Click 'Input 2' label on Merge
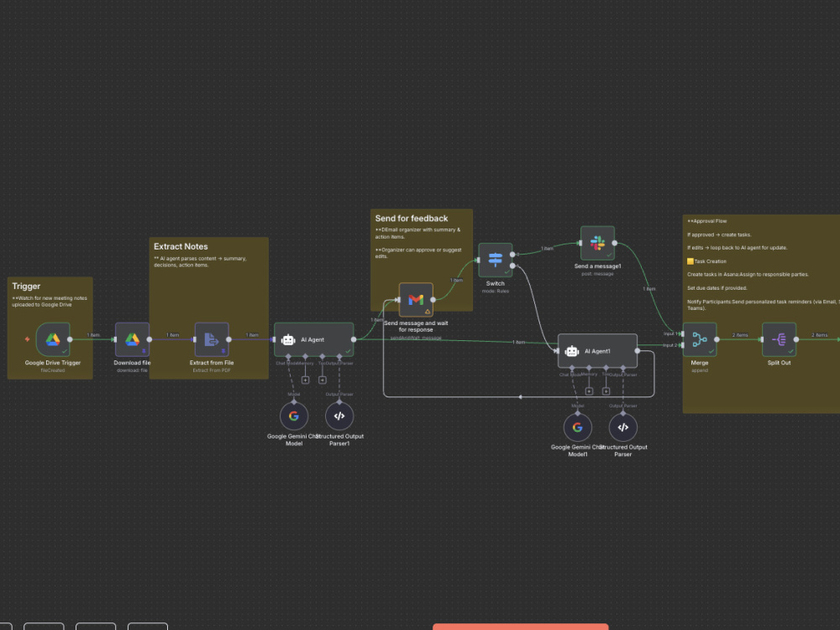The height and width of the screenshot is (630, 840). click(x=670, y=345)
